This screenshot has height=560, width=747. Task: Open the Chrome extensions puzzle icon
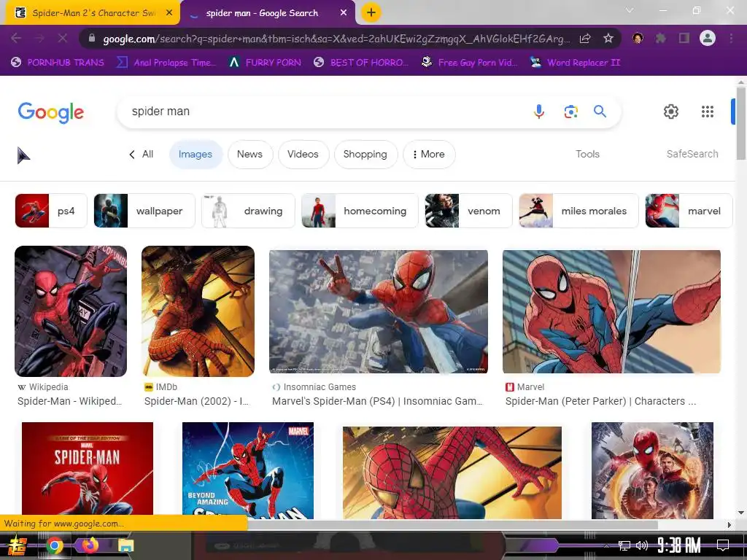tap(660, 38)
